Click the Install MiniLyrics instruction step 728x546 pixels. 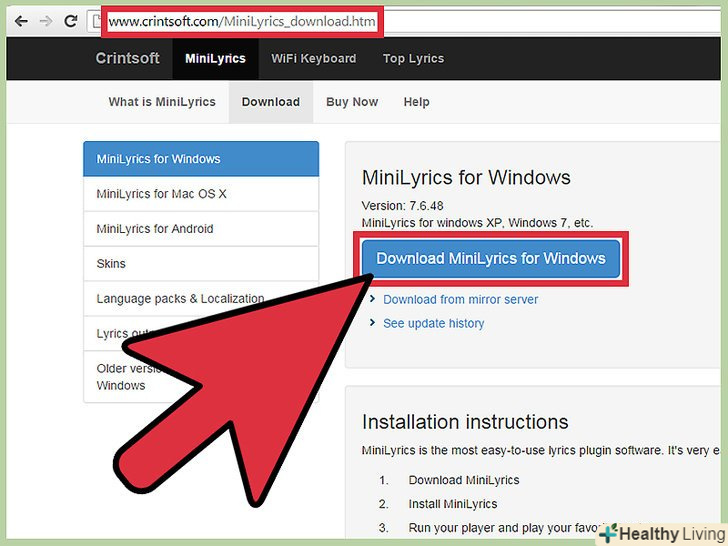453,504
